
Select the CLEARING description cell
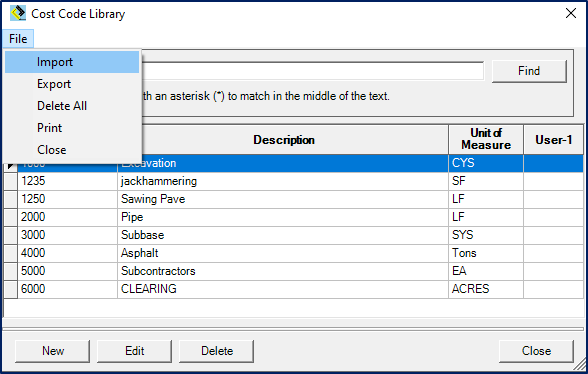pos(283,289)
